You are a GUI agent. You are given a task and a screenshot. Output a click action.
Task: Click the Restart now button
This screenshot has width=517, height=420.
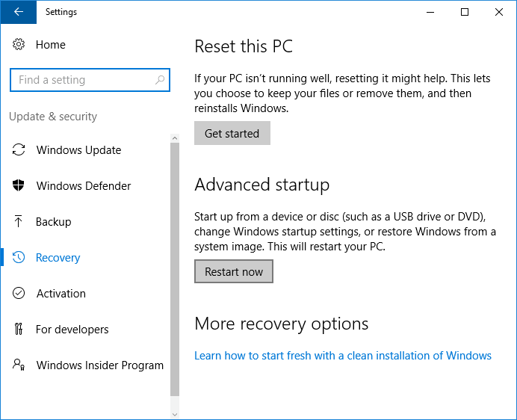233,271
